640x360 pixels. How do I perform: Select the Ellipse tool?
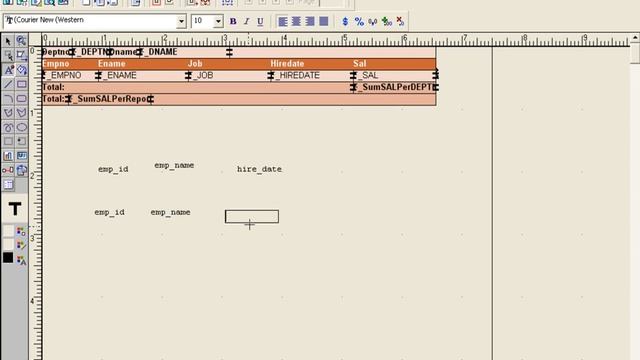22,127
